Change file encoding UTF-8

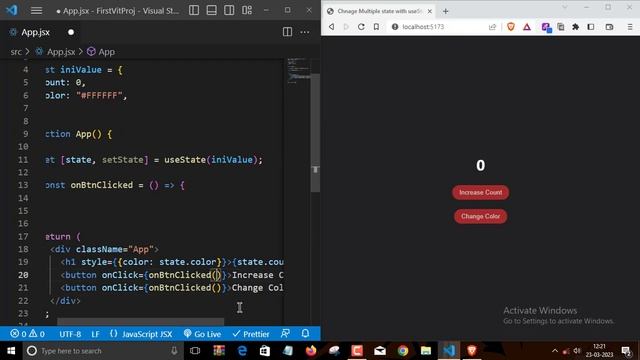click(70, 334)
